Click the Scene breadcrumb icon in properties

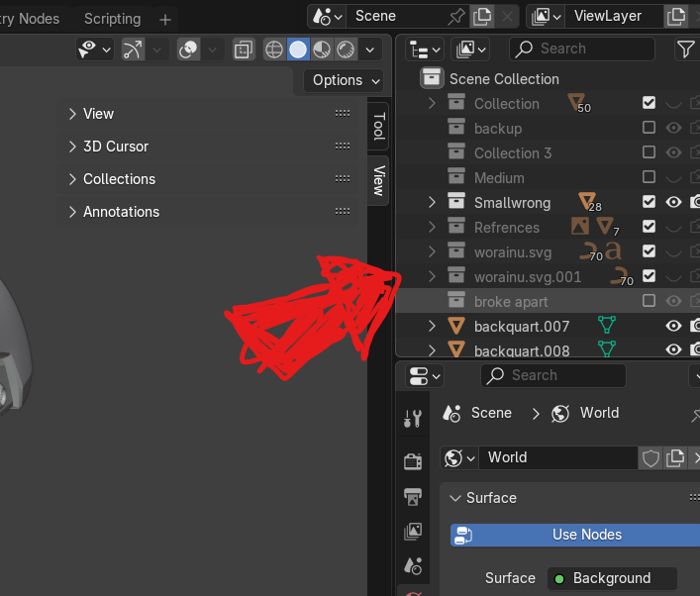click(451, 414)
